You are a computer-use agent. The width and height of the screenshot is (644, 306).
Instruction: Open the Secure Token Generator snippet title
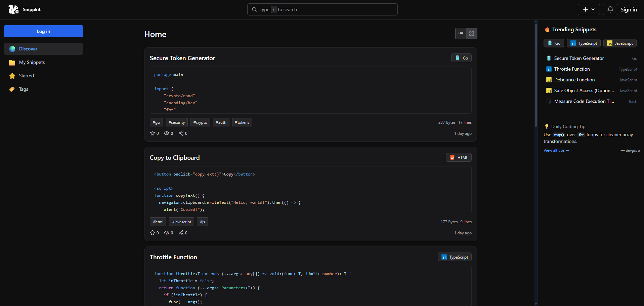point(182,58)
